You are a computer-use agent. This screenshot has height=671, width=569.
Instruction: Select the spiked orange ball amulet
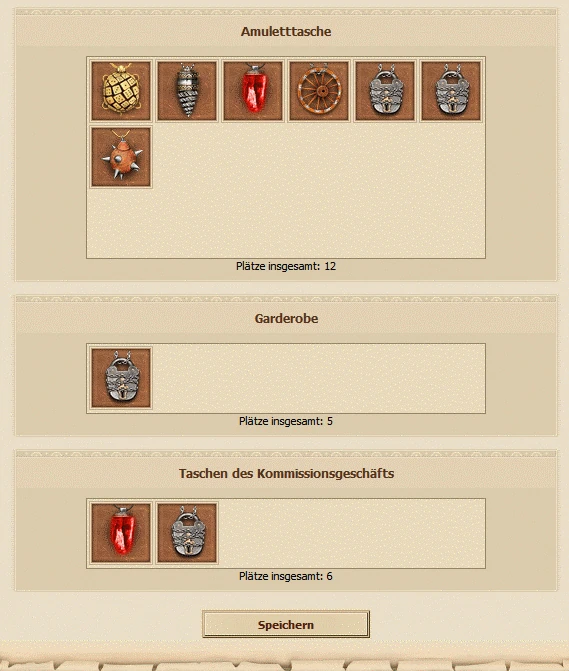click(121, 157)
